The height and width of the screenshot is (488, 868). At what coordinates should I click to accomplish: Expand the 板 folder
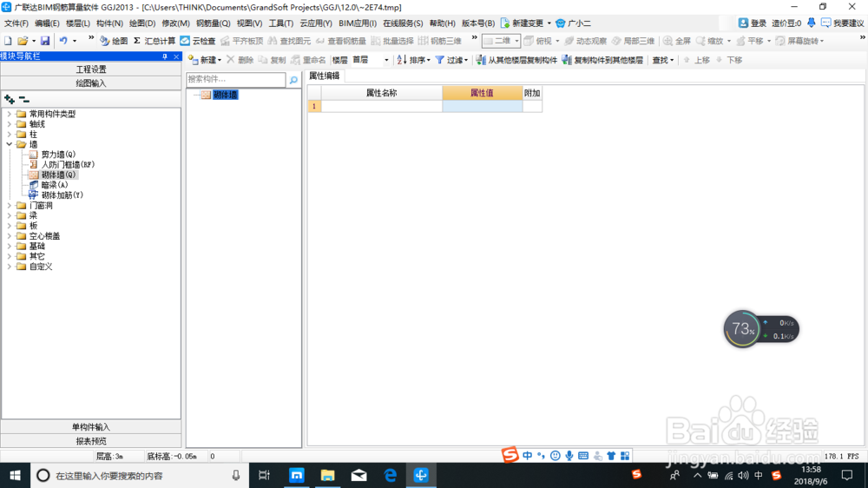coord(9,226)
